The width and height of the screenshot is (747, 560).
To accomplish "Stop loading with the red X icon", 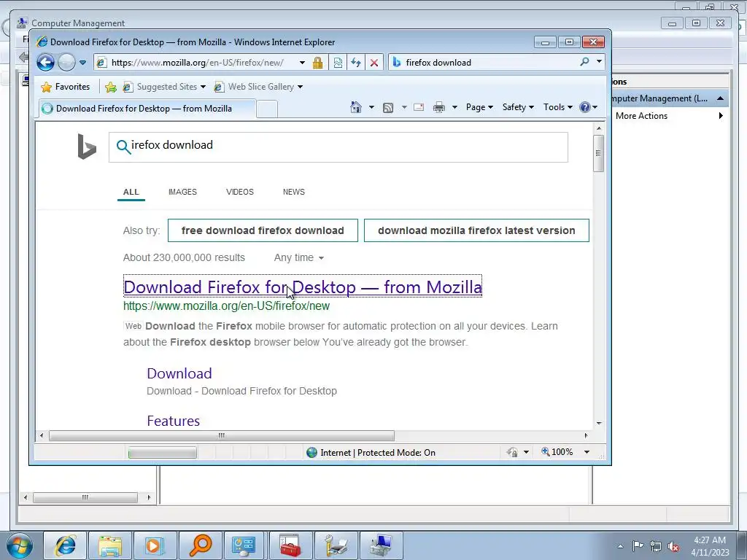I will coord(374,63).
